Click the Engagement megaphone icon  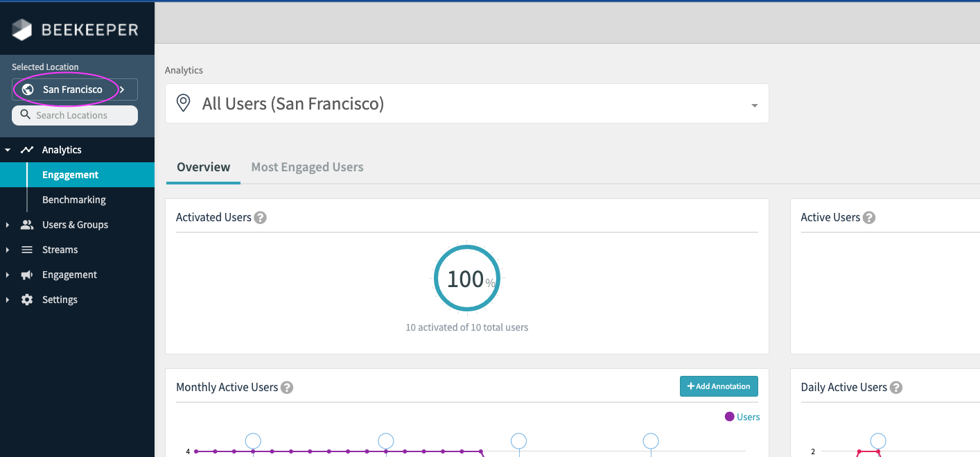click(27, 275)
